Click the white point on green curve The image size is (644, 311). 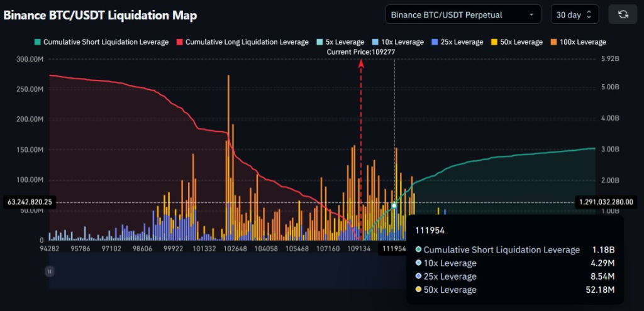[x=394, y=205]
